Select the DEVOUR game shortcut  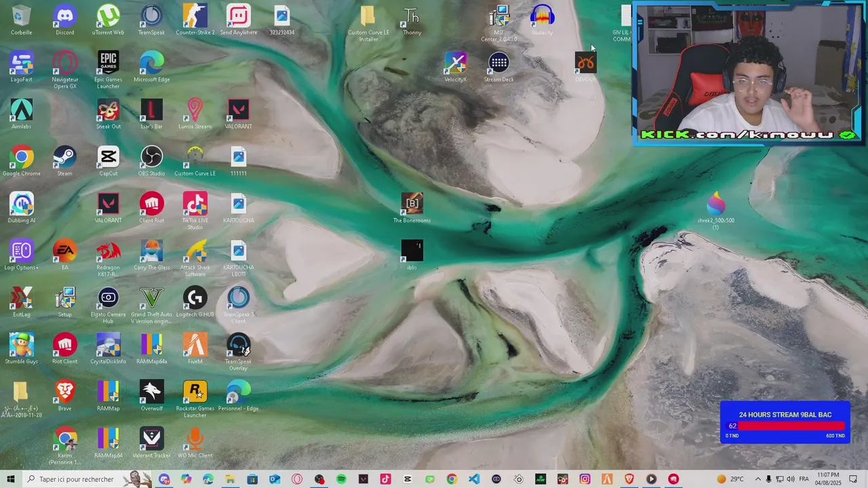tap(585, 67)
